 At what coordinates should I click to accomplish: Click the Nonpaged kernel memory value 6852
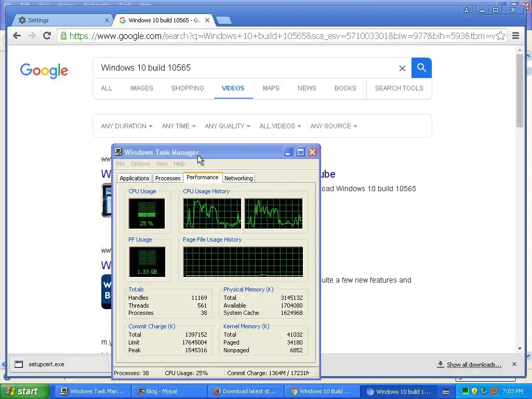click(x=296, y=351)
